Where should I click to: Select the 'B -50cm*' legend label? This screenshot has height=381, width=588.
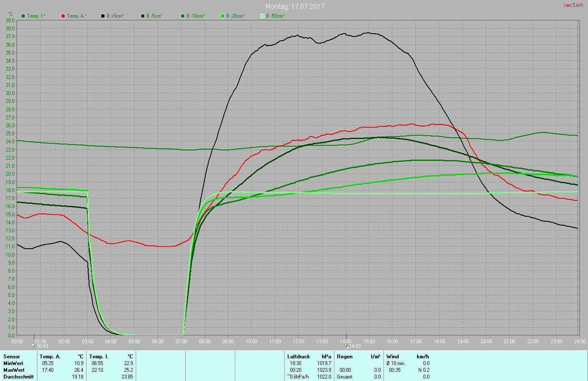[276, 16]
